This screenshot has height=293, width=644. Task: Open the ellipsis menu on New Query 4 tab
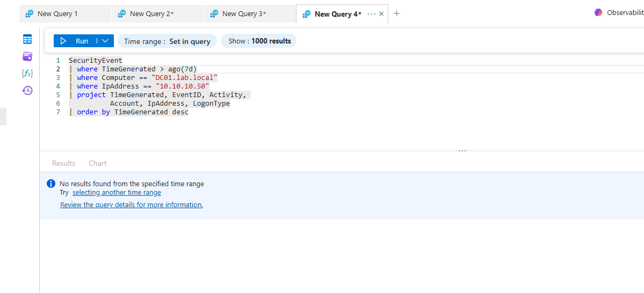pyautogui.click(x=372, y=14)
